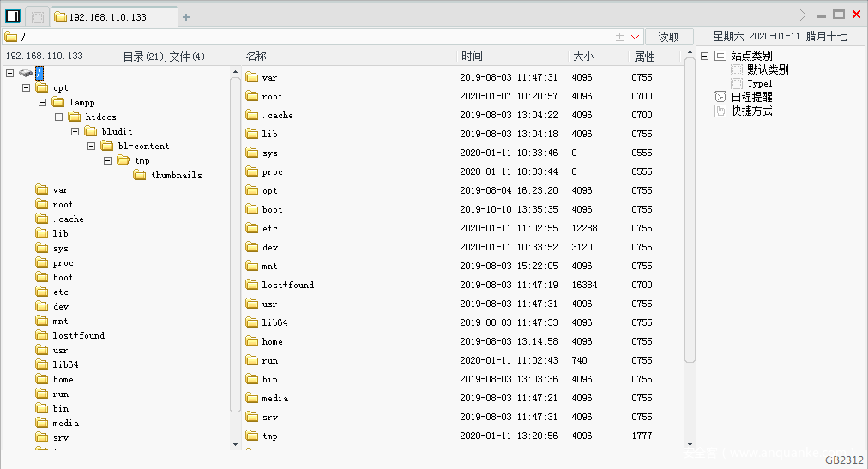Click the root drive icon in tree
This screenshot has height=469, width=868.
(26, 73)
